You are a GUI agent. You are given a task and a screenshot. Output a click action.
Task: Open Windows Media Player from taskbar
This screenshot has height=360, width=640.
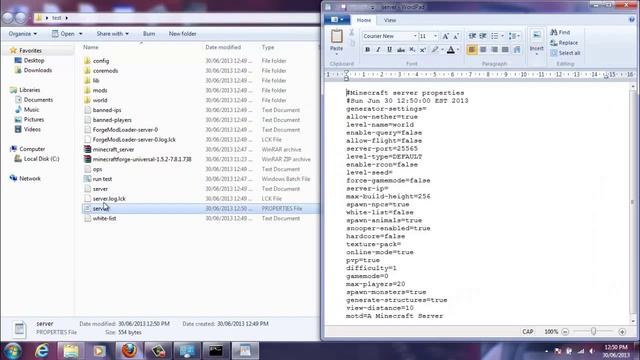click(100, 351)
